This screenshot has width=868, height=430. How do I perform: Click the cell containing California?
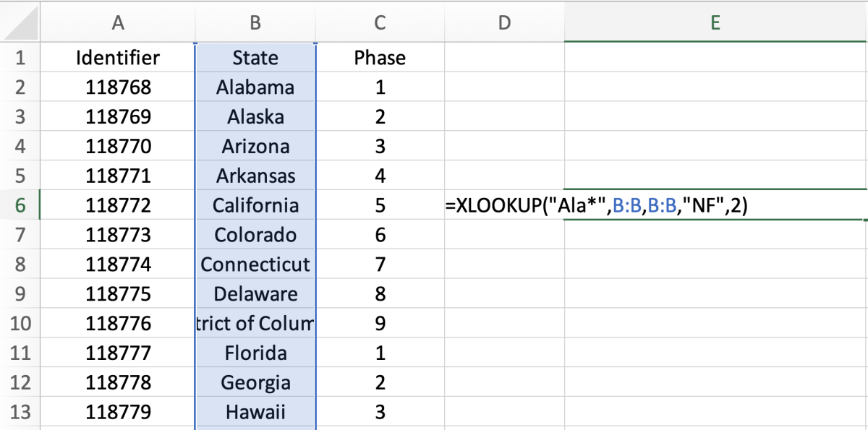255,205
